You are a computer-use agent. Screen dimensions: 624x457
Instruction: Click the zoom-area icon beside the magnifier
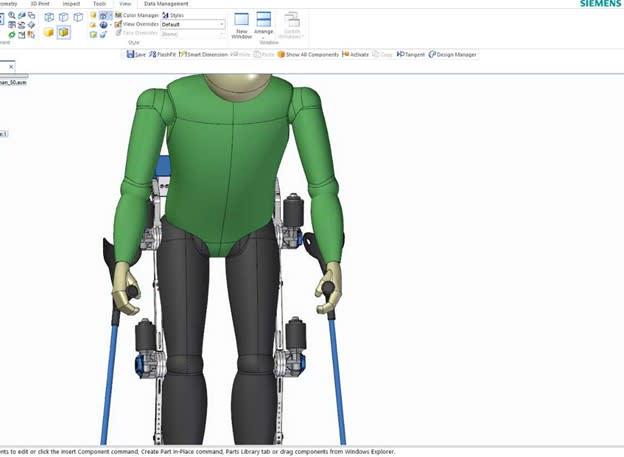coord(21,16)
